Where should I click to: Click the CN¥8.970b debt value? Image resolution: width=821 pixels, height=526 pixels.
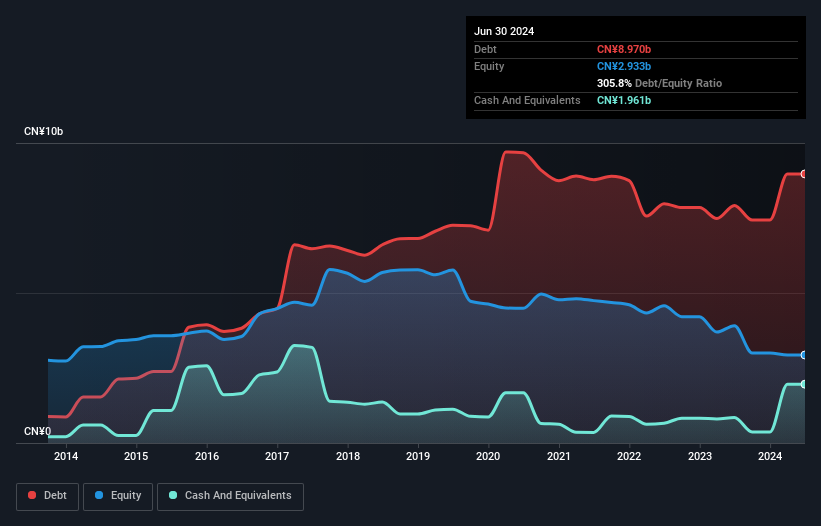pyautogui.click(x=624, y=49)
